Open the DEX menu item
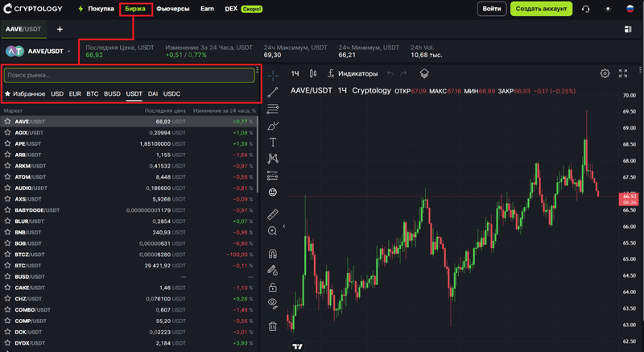The image size is (644, 352). (231, 9)
